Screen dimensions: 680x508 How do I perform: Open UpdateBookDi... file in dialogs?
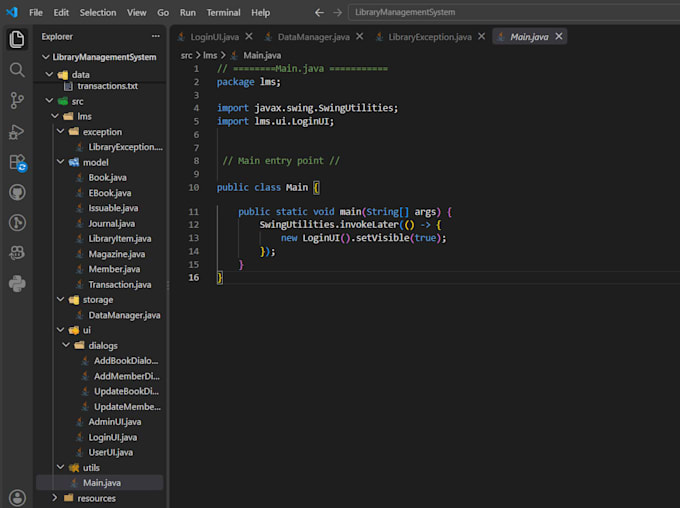point(101,391)
